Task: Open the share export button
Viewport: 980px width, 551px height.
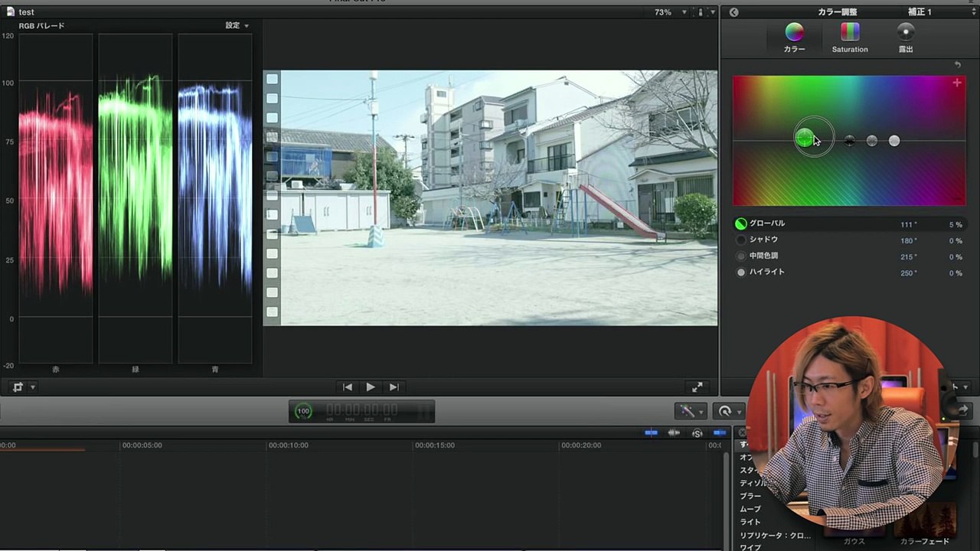Action: [x=962, y=412]
